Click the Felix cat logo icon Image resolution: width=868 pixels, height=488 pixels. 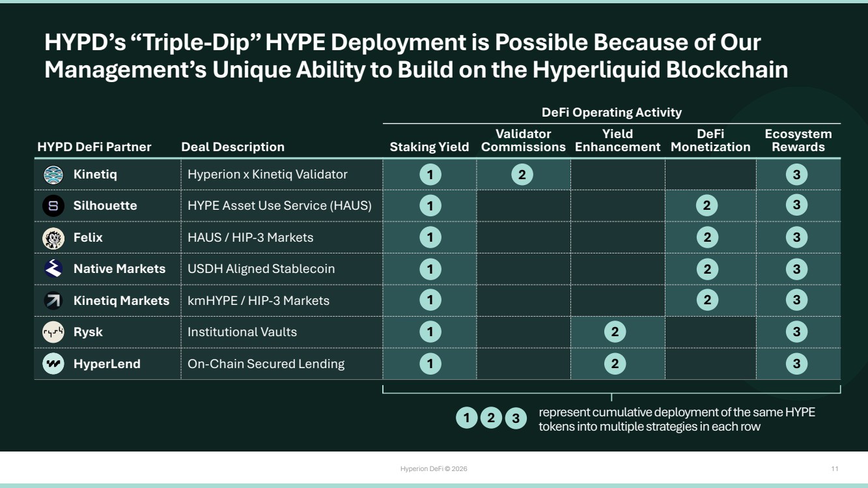[x=53, y=238]
